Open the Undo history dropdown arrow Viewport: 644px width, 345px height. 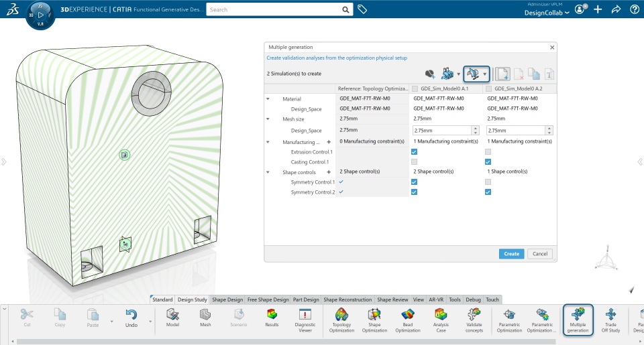150,321
